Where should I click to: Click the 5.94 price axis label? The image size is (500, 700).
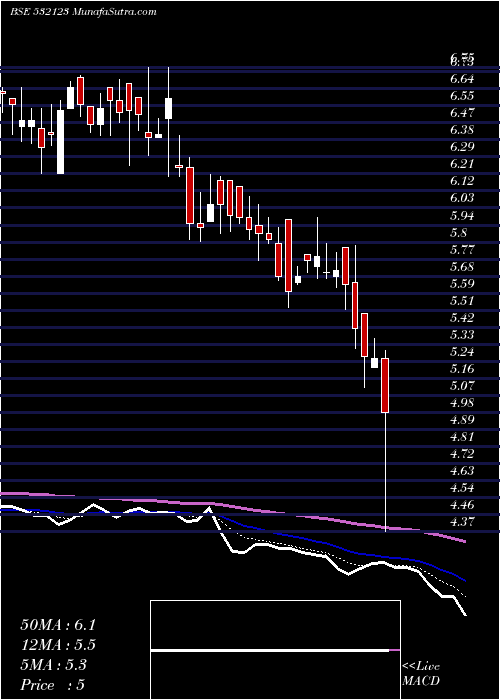(x=462, y=216)
